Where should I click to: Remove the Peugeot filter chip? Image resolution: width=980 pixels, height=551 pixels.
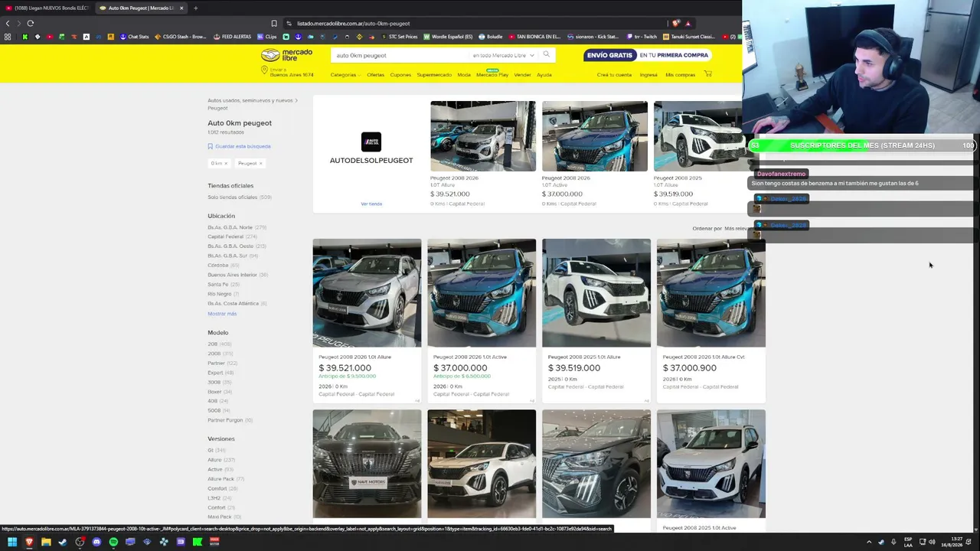[260, 163]
